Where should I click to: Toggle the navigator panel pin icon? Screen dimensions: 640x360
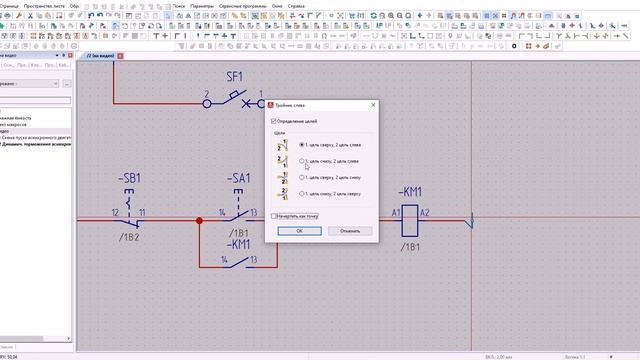click(x=64, y=55)
